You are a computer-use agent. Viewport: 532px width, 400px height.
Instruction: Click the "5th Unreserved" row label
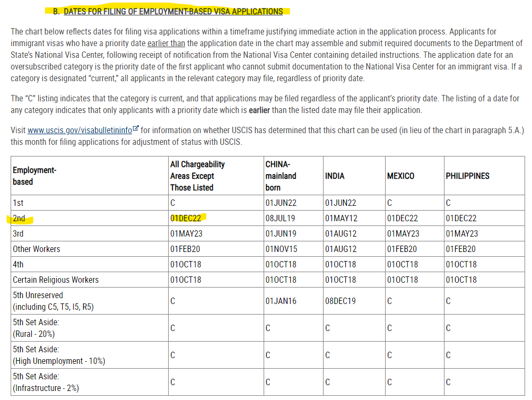point(53,301)
